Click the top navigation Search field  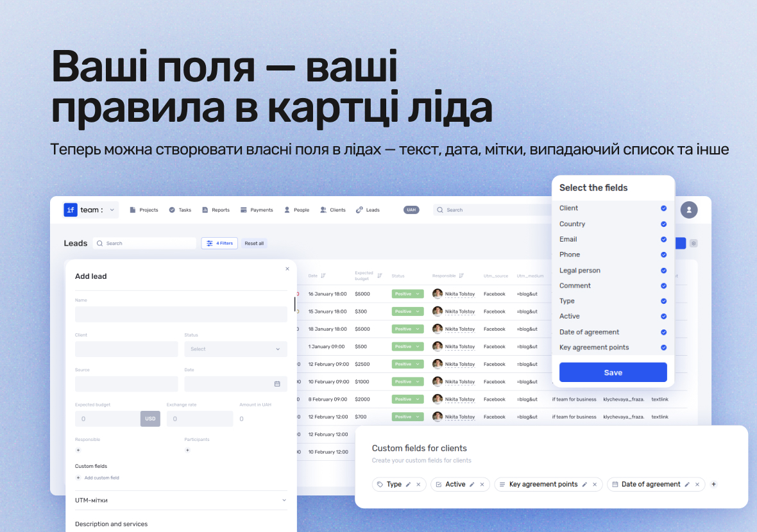(493, 210)
